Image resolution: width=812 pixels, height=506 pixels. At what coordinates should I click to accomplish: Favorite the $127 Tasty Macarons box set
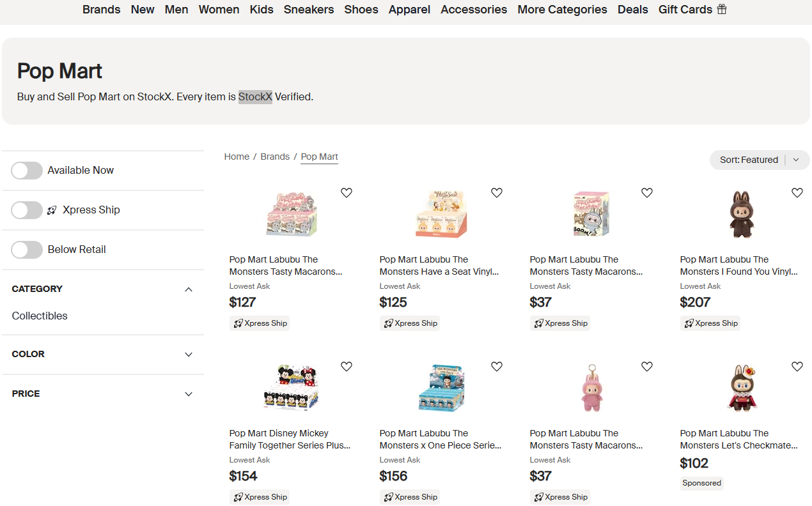click(x=347, y=193)
